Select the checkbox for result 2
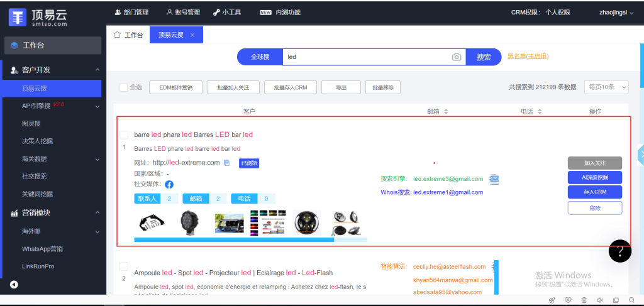This screenshot has height=306, width=644. 124,266
